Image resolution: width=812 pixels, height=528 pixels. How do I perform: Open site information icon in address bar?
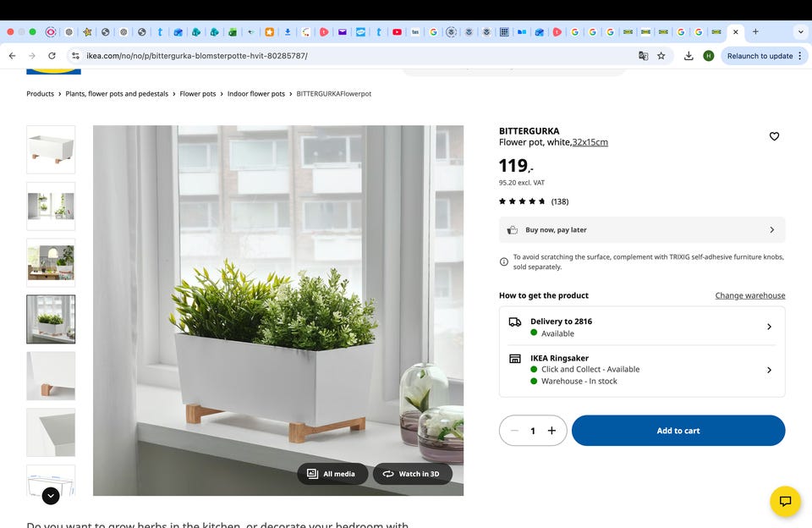pos(75,56)
